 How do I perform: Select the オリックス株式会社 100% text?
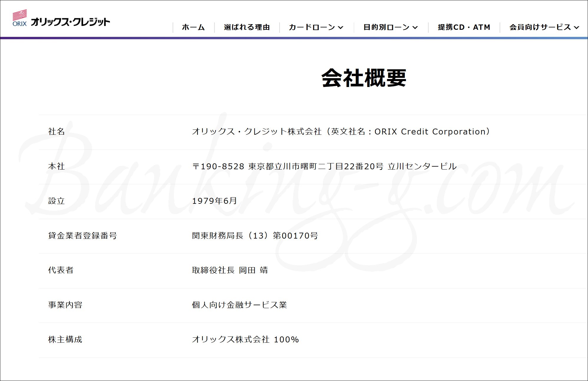pos(245,339)
